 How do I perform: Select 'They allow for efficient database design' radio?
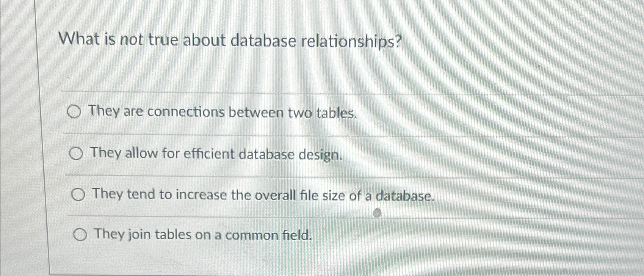click(x=76, y=154)
